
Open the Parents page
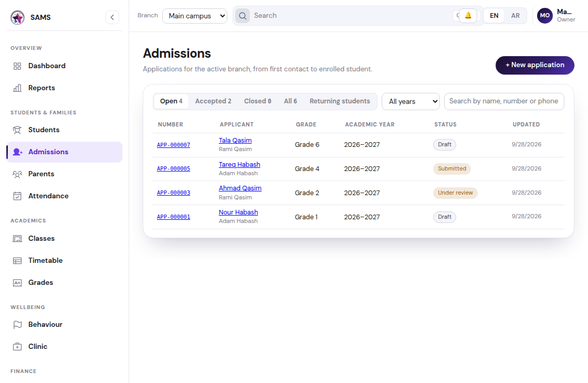pos(64,174)
